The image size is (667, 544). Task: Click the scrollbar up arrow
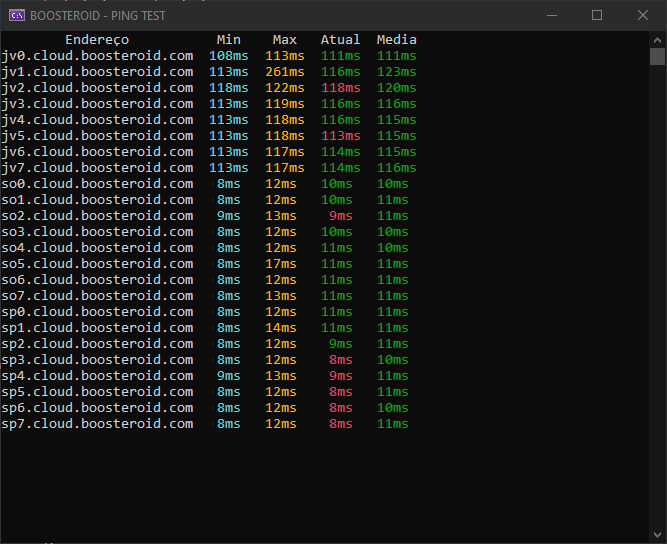tap(657, 40)
